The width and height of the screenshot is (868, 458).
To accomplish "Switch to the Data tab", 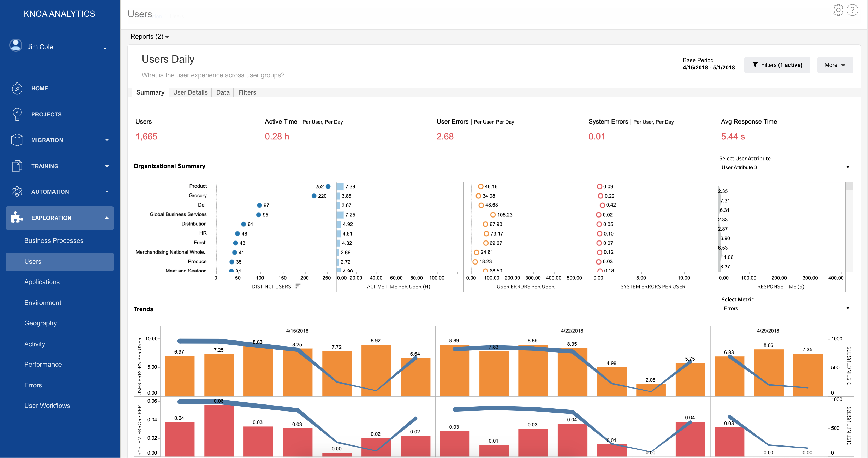I will coord(223,92).
